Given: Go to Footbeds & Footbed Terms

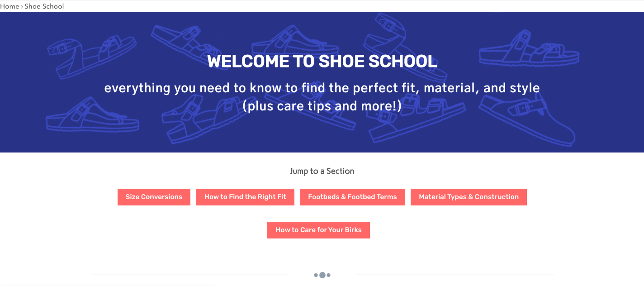Looking at the screenshot, I should tap(352, 197).
